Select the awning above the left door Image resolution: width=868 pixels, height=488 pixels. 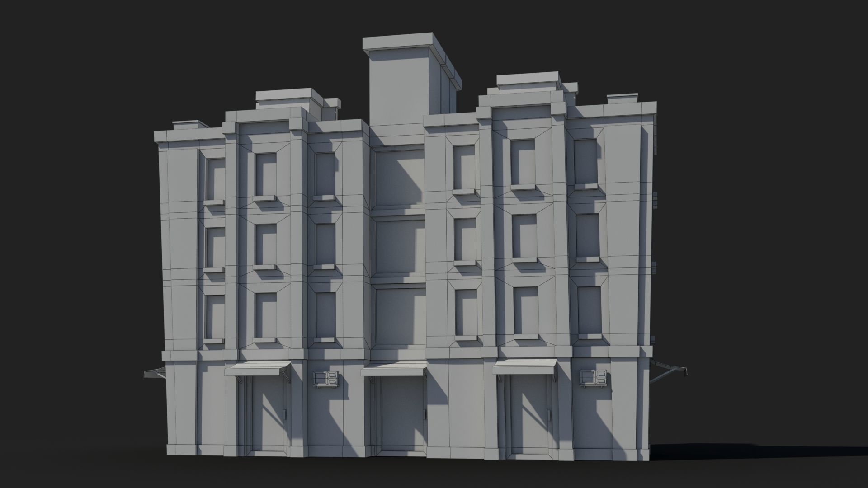pyautogui.click(x=258, y=370)
